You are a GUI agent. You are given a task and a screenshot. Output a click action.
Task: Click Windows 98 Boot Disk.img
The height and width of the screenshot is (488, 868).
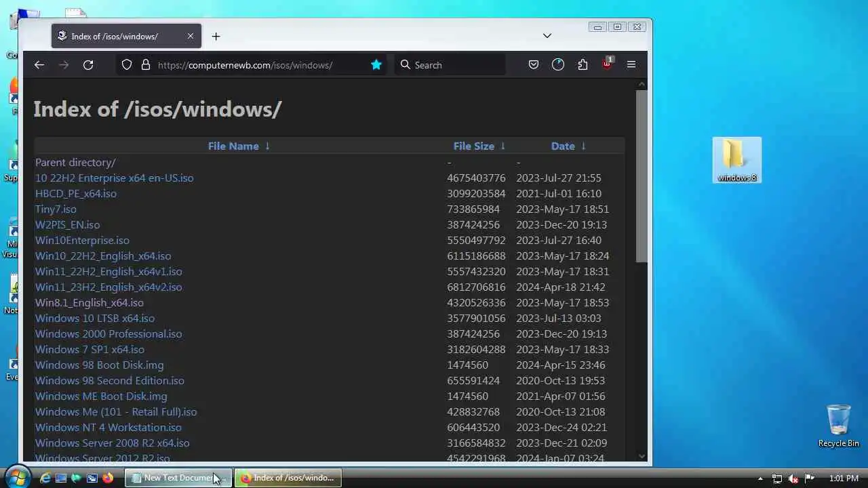[x=100, y=365]
